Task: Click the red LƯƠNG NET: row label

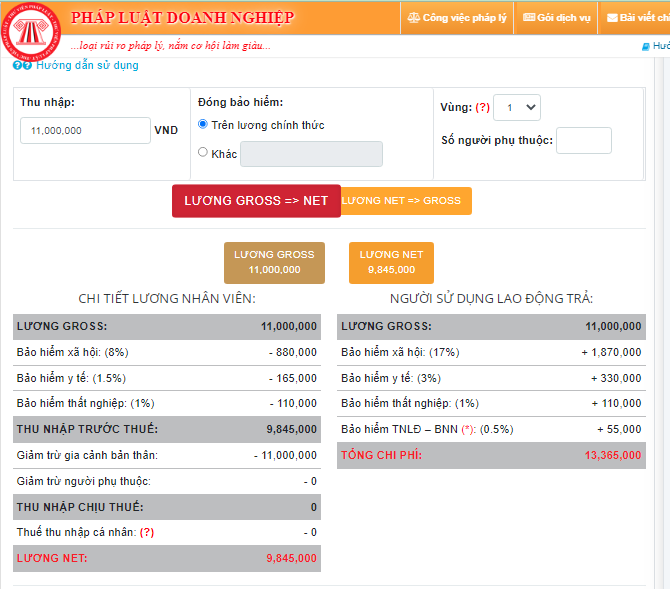Action: tap(52, 558)
